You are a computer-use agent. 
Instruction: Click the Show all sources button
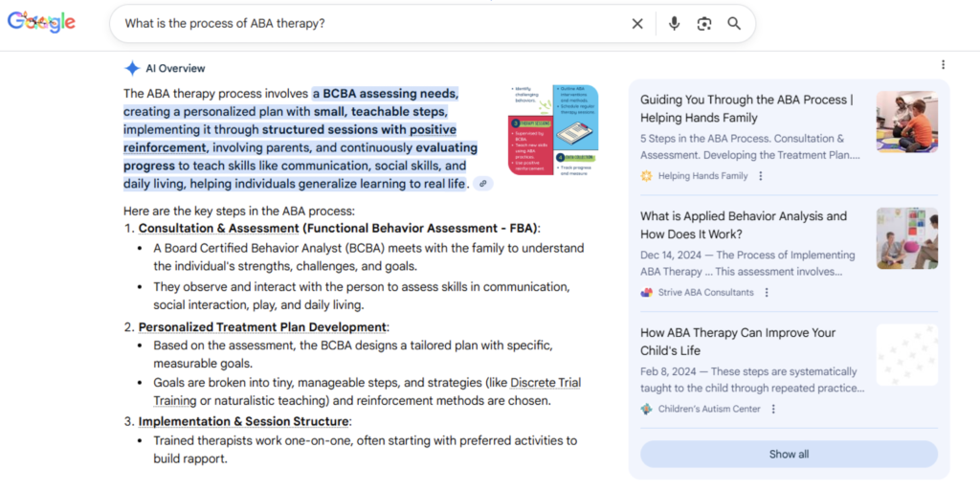click(x=789, y=454)
